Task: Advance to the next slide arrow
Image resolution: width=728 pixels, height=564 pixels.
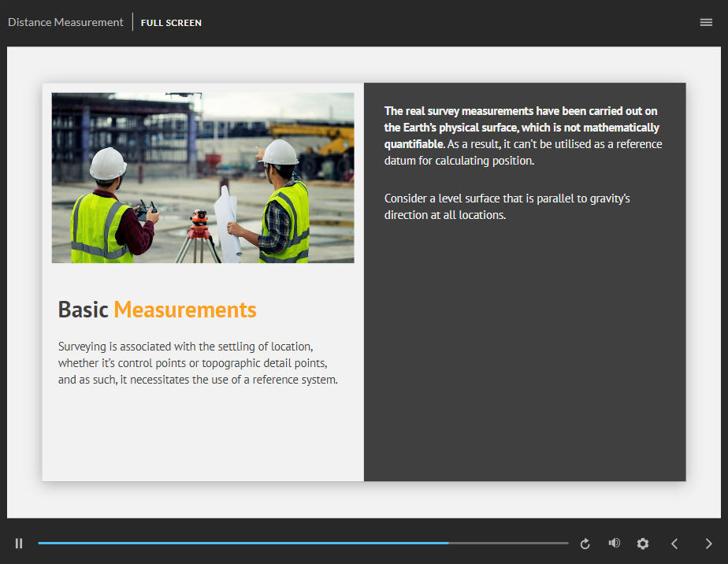Action: pyautogui.click(x=708, y=544)
